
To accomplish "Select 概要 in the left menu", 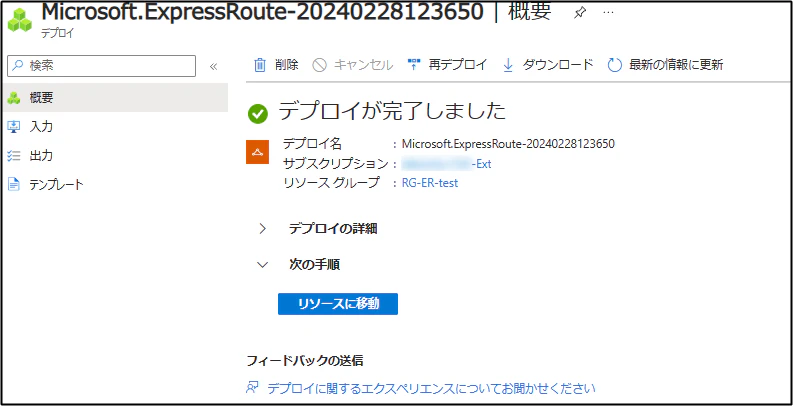I will click(114, 98).
